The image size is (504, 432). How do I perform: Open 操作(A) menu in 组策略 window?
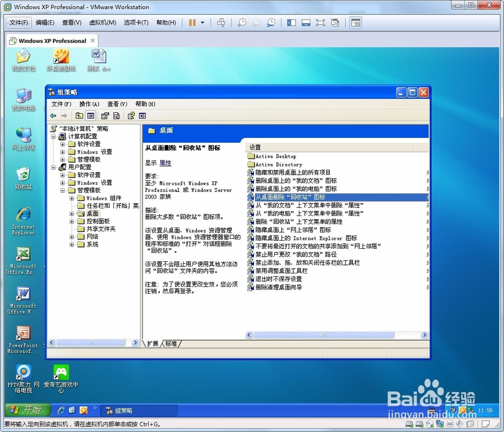pyautogui.click(x=89, y=104)
